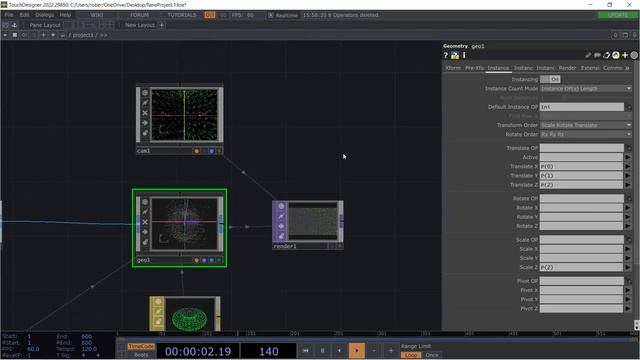Toggle viewer active circle flag on geo1
This screenshot has width=640, height=360.
(x=145, y=202)
